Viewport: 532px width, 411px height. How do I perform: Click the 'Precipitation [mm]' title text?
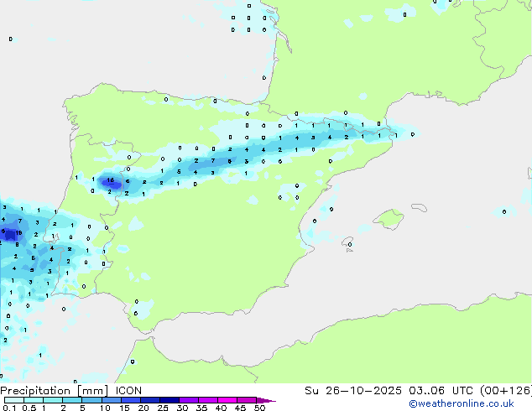click(55, 391)
